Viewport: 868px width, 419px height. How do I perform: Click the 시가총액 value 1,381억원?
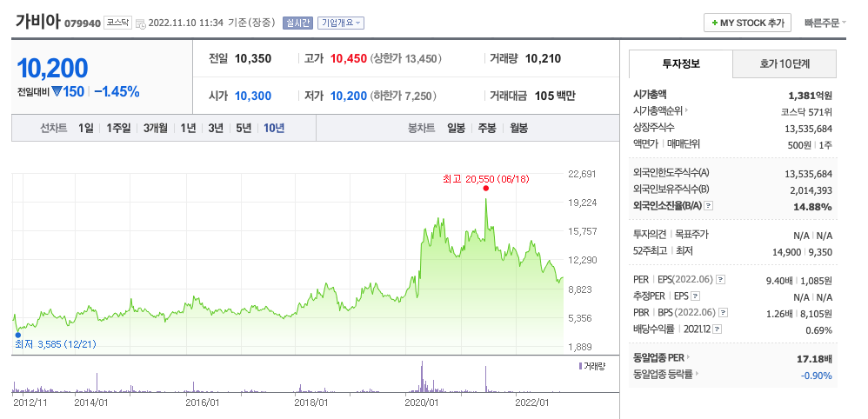point(811,95)
